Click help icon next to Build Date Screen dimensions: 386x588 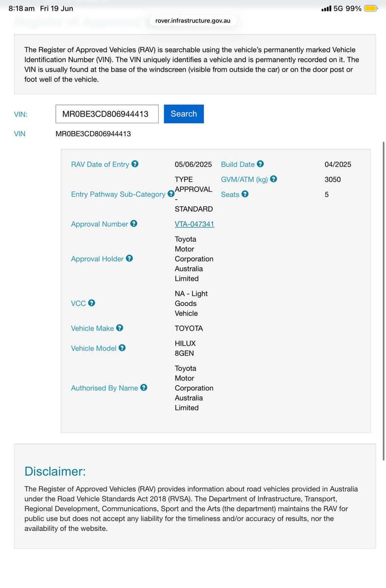pos(260,164)
